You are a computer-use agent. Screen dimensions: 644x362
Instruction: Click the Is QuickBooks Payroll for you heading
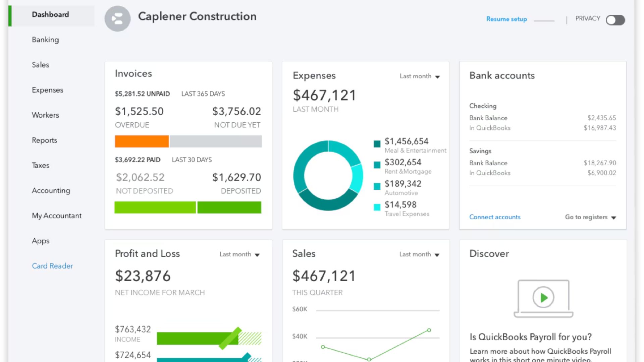531,337
